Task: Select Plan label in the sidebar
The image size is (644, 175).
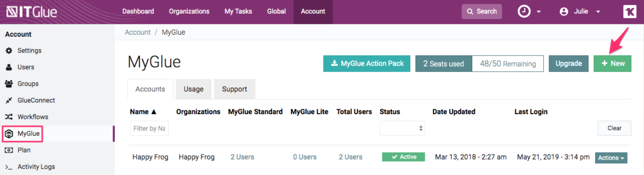Action: coord(24,150)
